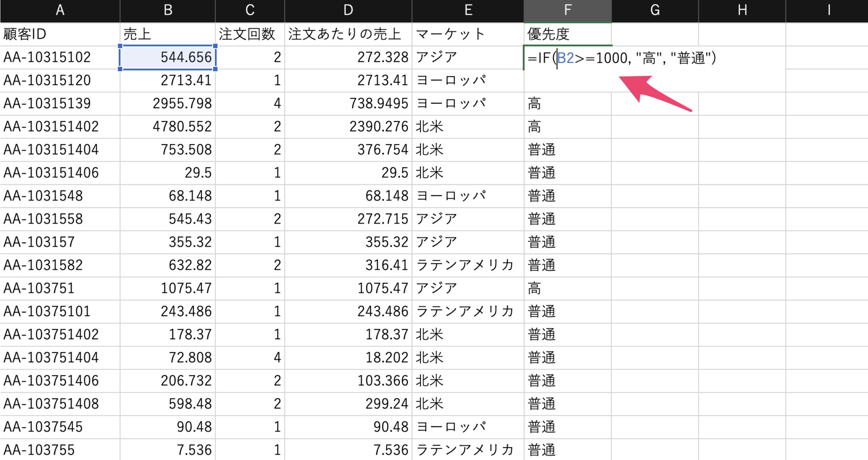This screenshot has height=460, width=868.
Task: Select highlighted column F header
Action: (568, 11)
